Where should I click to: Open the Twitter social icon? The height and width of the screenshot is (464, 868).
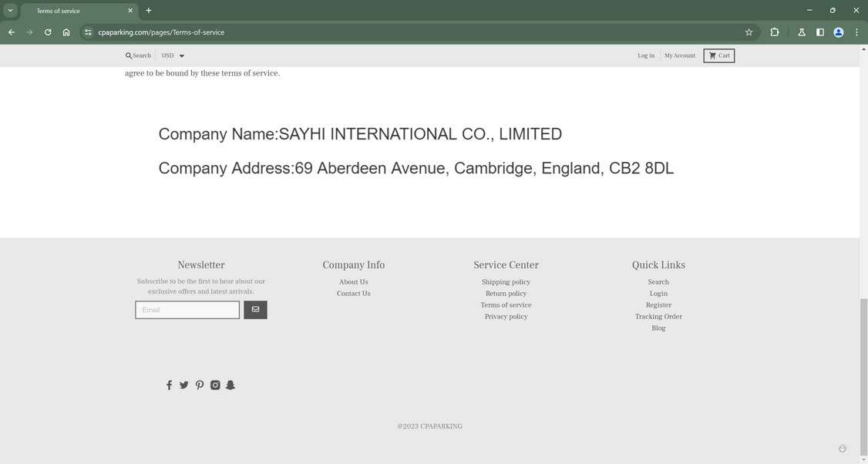[183, 385]
